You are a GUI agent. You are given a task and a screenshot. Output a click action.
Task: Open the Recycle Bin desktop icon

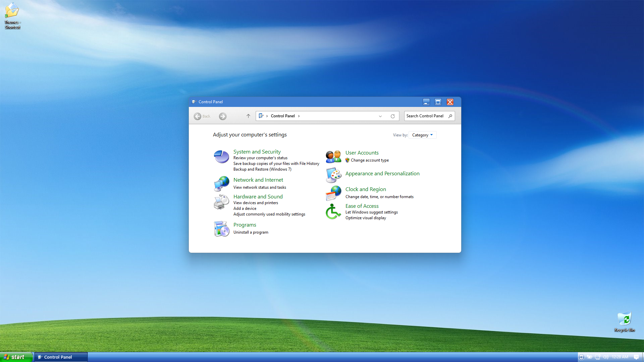[x=625, y=319]
